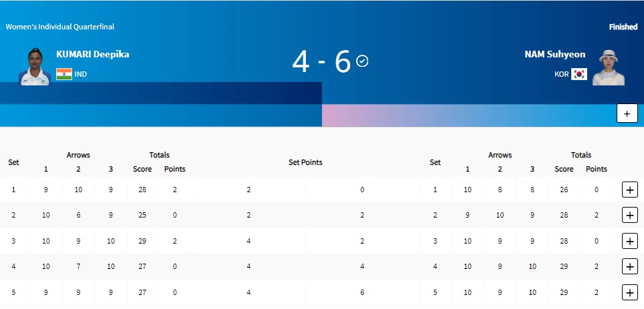Click Women's Individual Quarterfinal heading
Viewport: 644px width, 309px height.
pyautogui.click(x=60, y=27)
